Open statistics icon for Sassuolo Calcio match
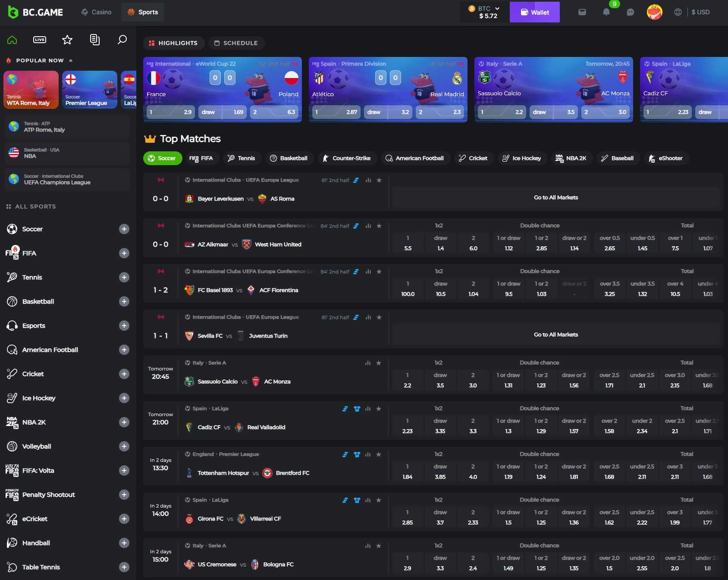 pos(368,363)
